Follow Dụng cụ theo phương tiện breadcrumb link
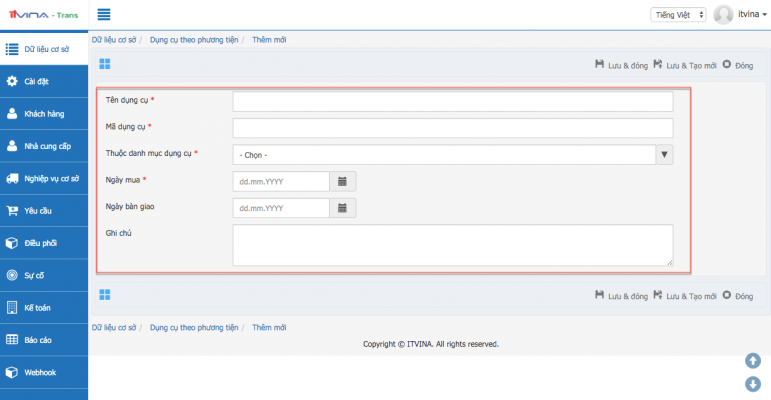Image resolution: width=771 pixels, height=400 pixels. point(194,39)
